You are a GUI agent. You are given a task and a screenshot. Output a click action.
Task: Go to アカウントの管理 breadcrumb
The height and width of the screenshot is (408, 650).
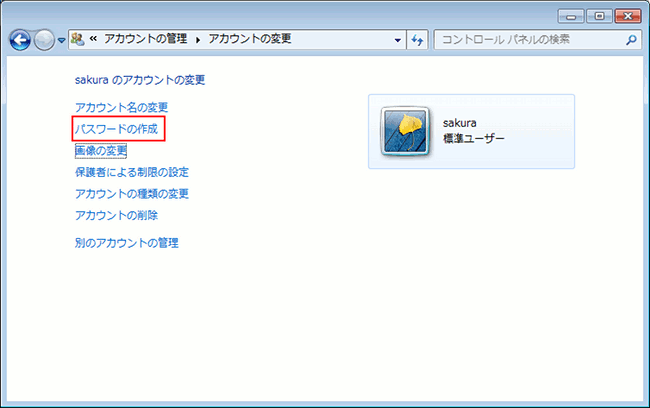(146, 40)
